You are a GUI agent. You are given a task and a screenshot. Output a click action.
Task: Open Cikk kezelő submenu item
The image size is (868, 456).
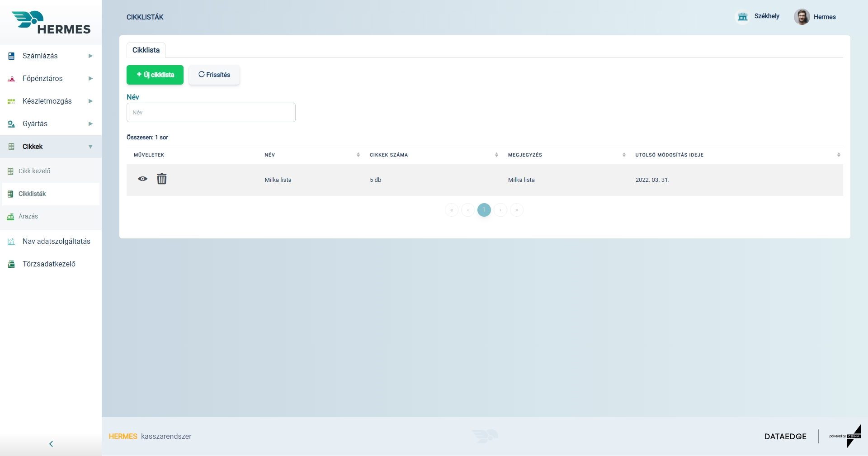(x=34, y=171)
